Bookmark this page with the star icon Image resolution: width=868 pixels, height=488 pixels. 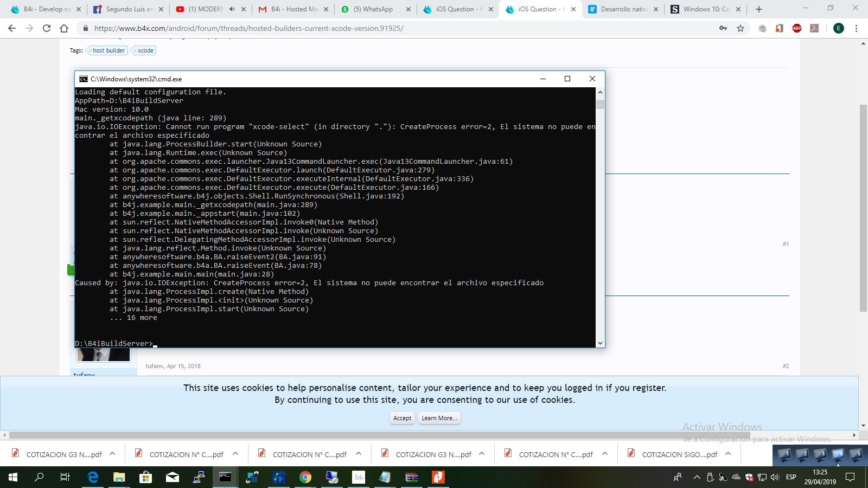point(741,28)
